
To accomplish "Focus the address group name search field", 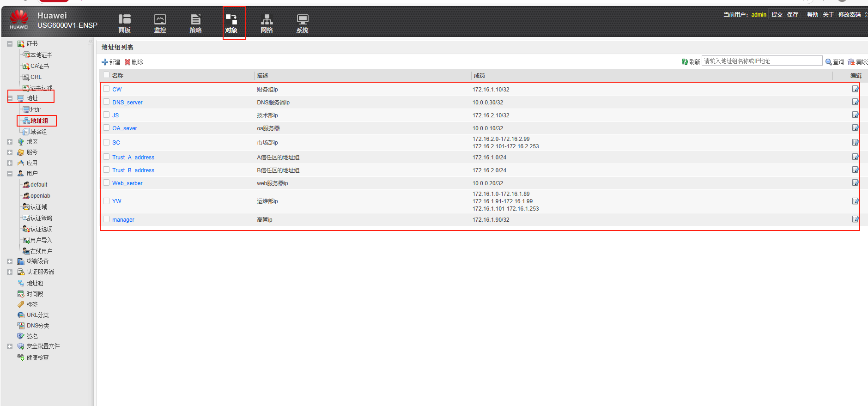I will click(762, 61).
